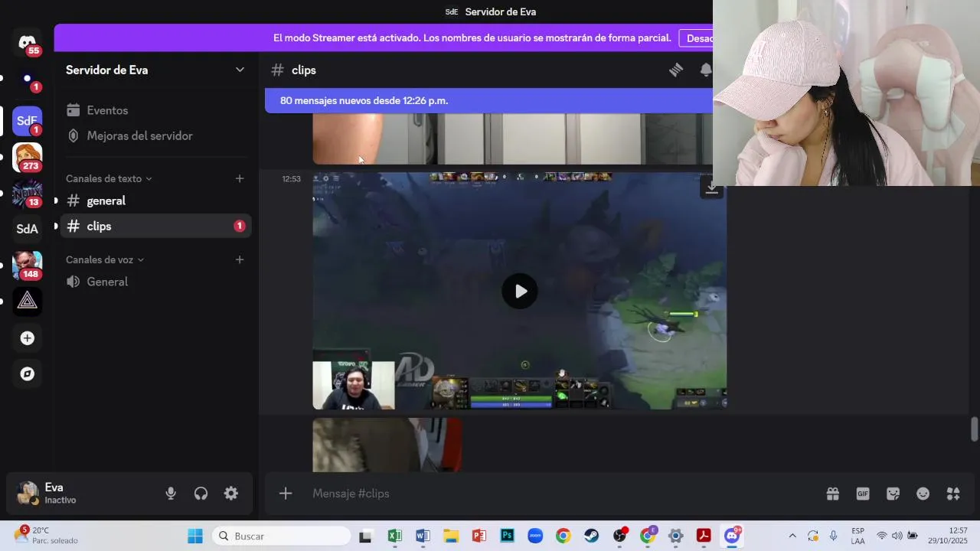Toggle headphones deafen in user panel
Viewport: 980px width, 551px height.
(201, 494)
